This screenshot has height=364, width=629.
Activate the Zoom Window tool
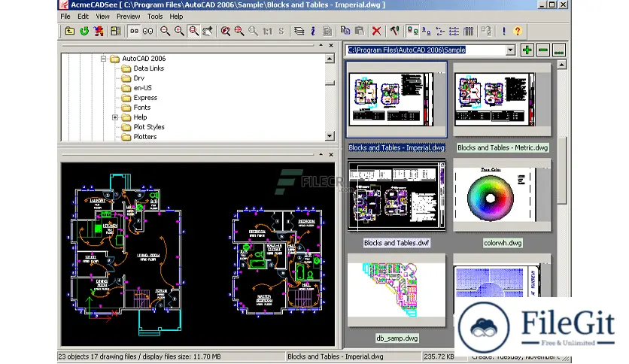(193, 31)
